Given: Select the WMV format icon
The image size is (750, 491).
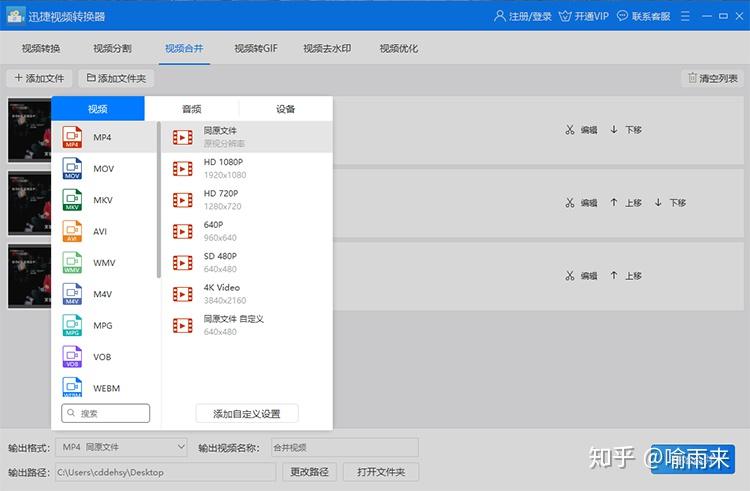Looking at the screenshot, I should point(72,262).
